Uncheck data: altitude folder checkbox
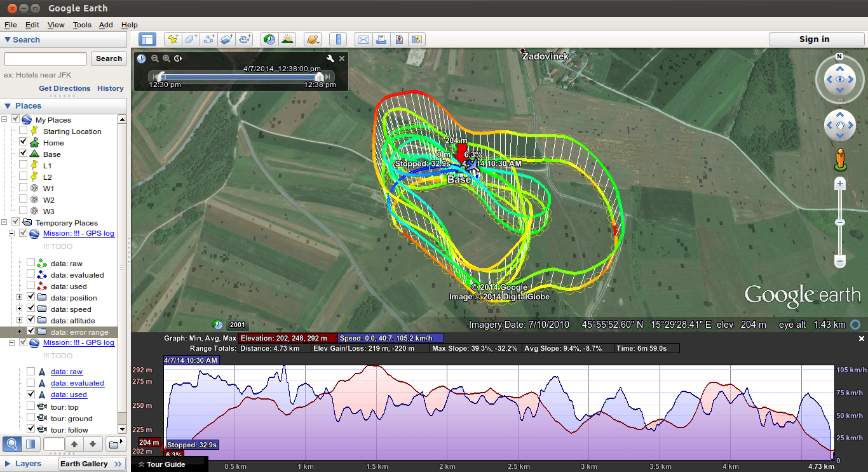 pos(31,320)
